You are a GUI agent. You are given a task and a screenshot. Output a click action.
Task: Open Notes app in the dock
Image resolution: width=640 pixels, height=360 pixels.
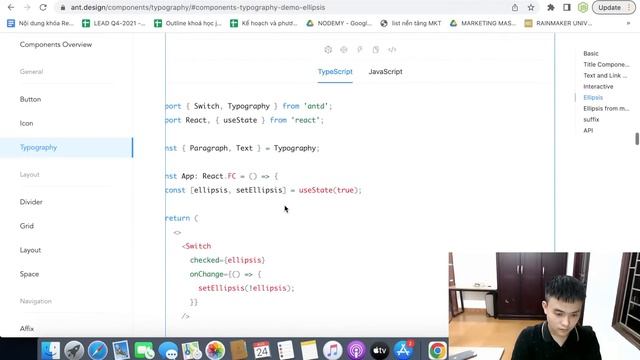click(309, 350)
